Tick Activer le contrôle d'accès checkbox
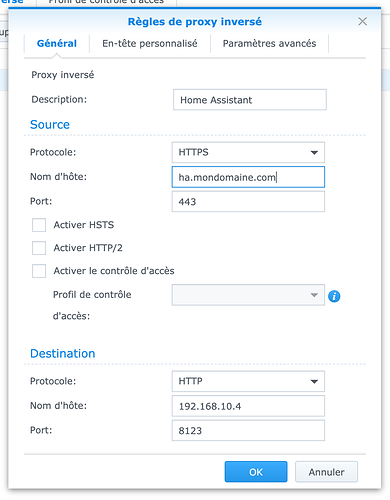Viewport: 390px width, 500px height. pos(39,271)
